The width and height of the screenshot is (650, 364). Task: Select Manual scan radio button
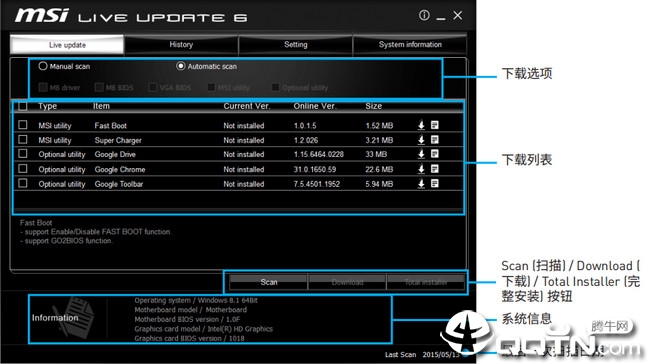pyautogui.click(x=43, y=66)
